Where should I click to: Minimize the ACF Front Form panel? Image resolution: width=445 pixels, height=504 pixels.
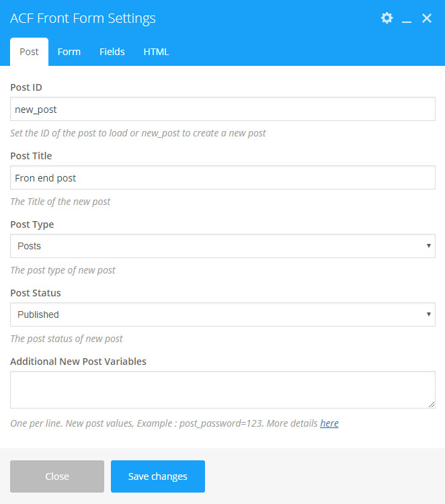click(x=407, y=19)
